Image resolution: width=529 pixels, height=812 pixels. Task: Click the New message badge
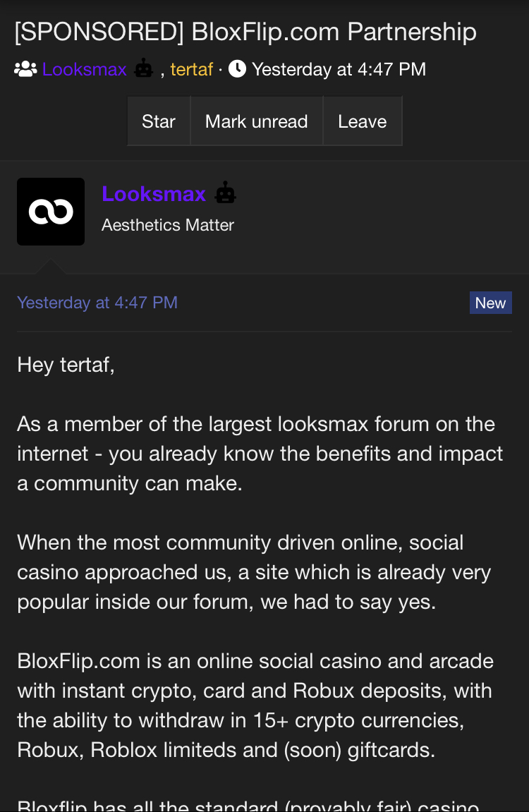coord(491,303)
